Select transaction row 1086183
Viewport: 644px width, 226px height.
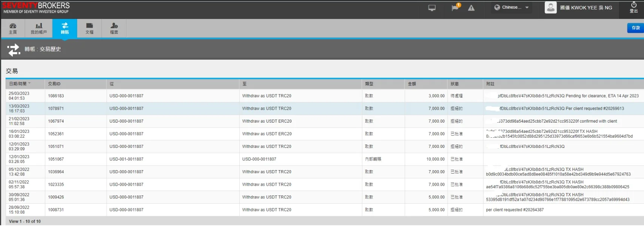click(x=56, y=96)
